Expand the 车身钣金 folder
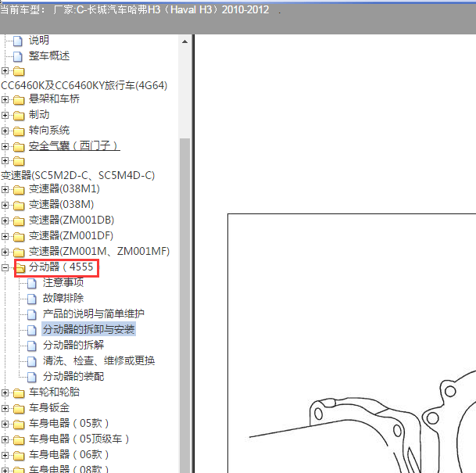The width and height of the screenshot is (476, 473). [5, 409]
